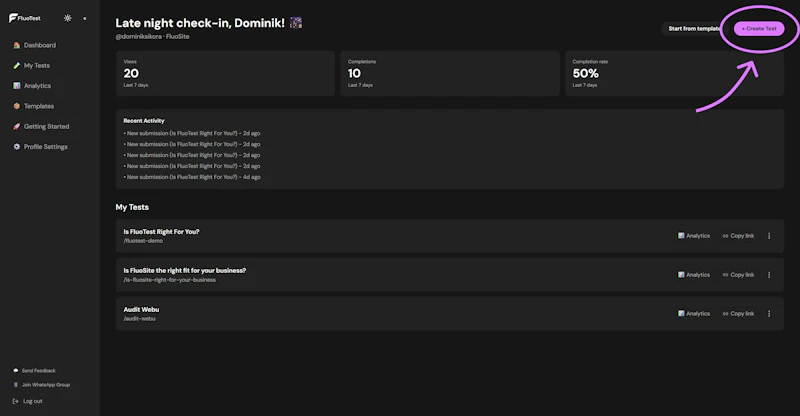The width and height of the screenshot is (800, 416).
Task: Click the Templates box icon
Action: pyautogui.click(x=16, y=106)
